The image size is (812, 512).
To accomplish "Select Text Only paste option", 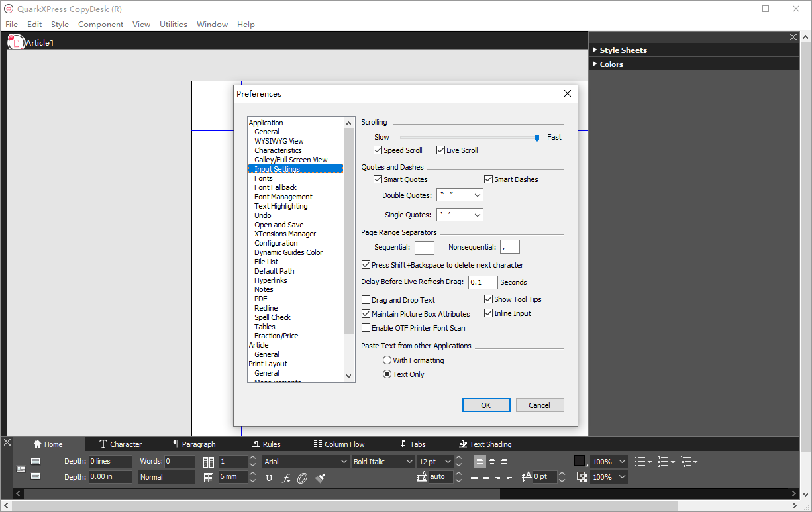I will [387, 374].
